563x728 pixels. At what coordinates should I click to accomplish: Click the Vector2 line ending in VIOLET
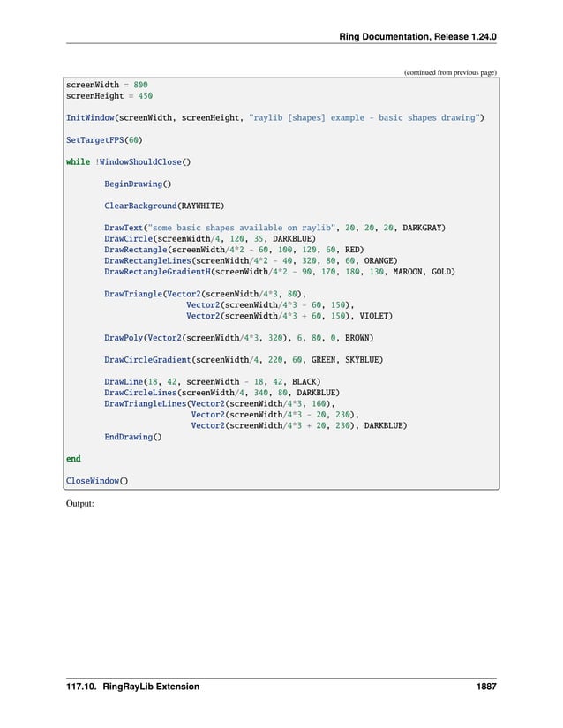pos(289,316)
